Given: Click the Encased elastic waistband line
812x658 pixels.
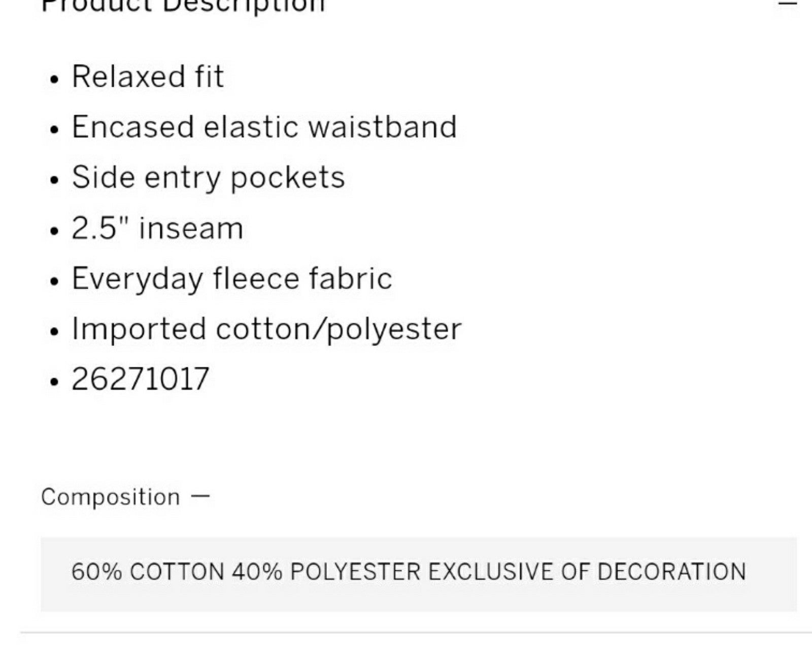Looking at the screenshot, I should click(x=264, y=127).
